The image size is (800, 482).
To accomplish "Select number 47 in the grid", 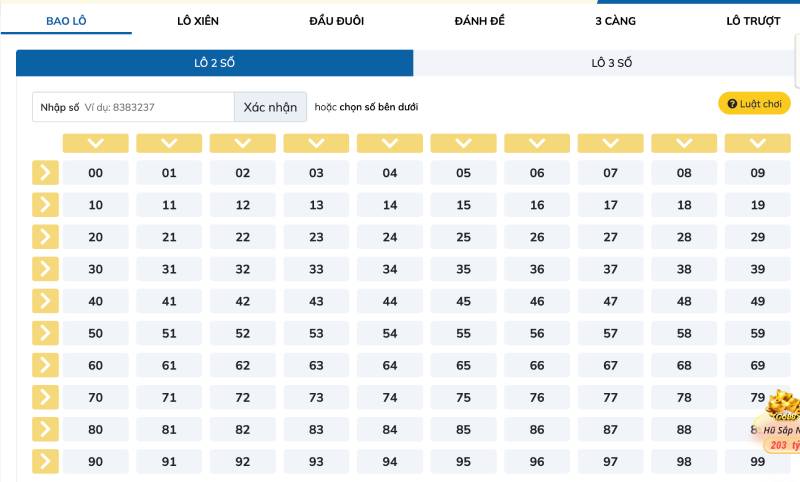I will pyautogui.click(x=610, y=301).
